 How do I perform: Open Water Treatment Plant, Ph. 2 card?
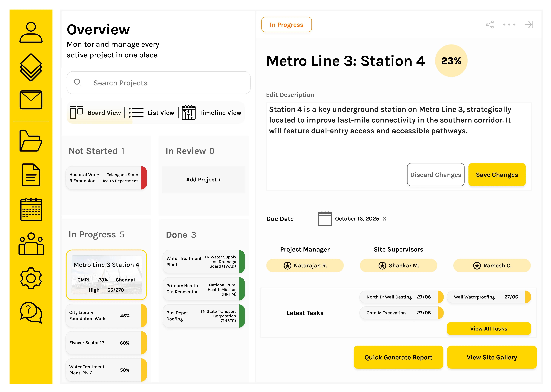coord(106,370)
